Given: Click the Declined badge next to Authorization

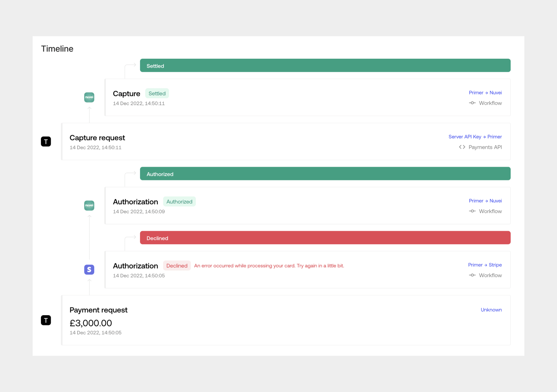Looking at the screenshot, I should tap(177, 266).
